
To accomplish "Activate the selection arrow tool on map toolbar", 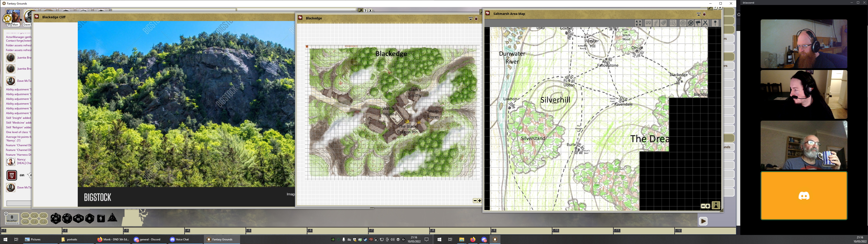I will point(673,23).
